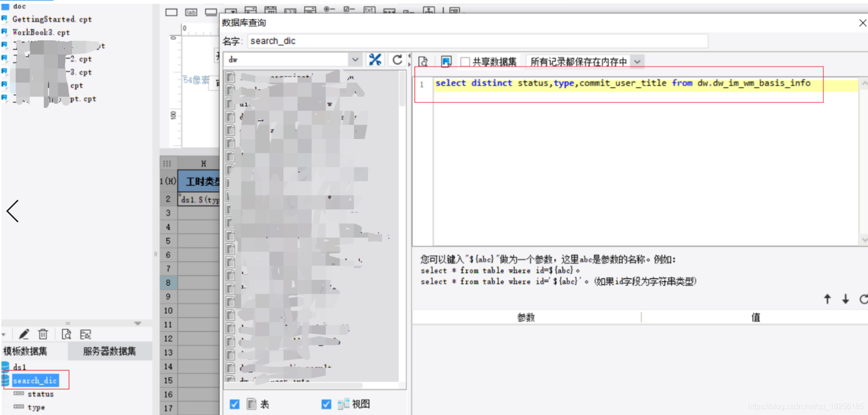Edit selected dataset with pencil icon
868x415 pixels.
click(x=24, y=334)
